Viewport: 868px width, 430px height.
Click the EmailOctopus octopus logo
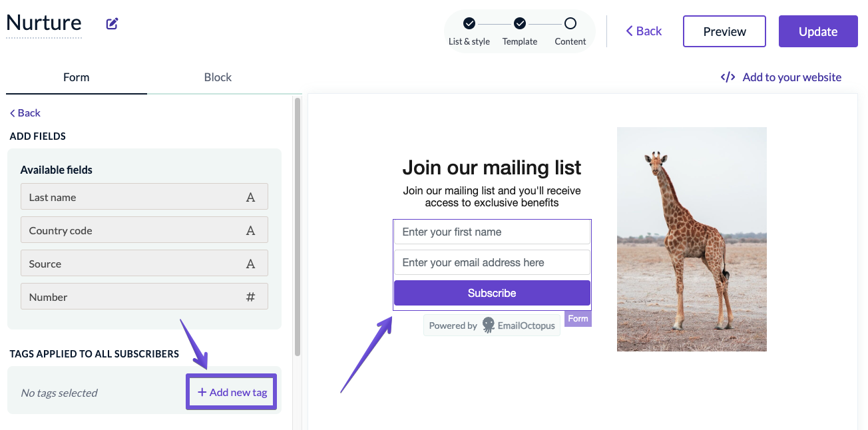coord(489,325)
